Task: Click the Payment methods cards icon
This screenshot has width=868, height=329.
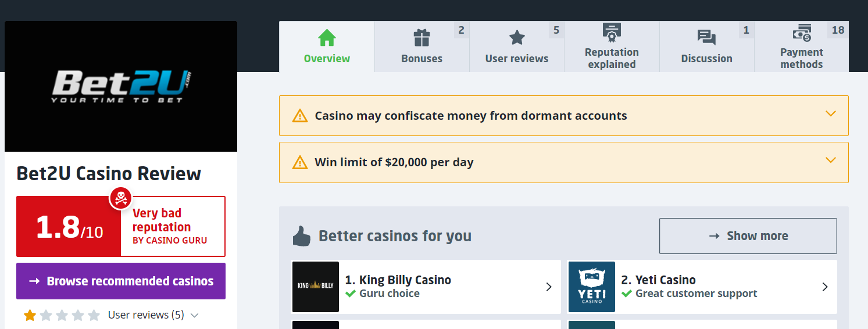Action: pyautogui.click(x=802, y=33)
